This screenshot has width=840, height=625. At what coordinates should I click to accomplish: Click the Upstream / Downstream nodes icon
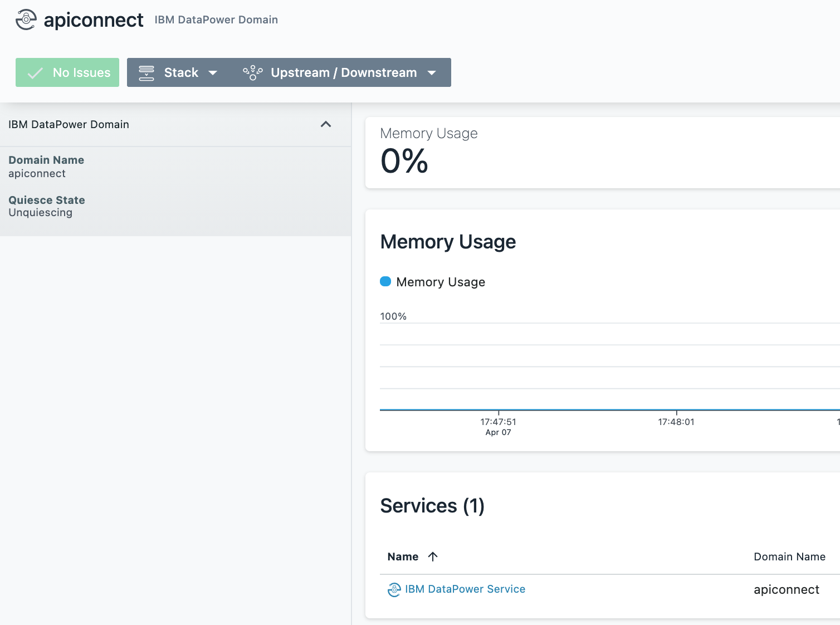click(253, 73)
